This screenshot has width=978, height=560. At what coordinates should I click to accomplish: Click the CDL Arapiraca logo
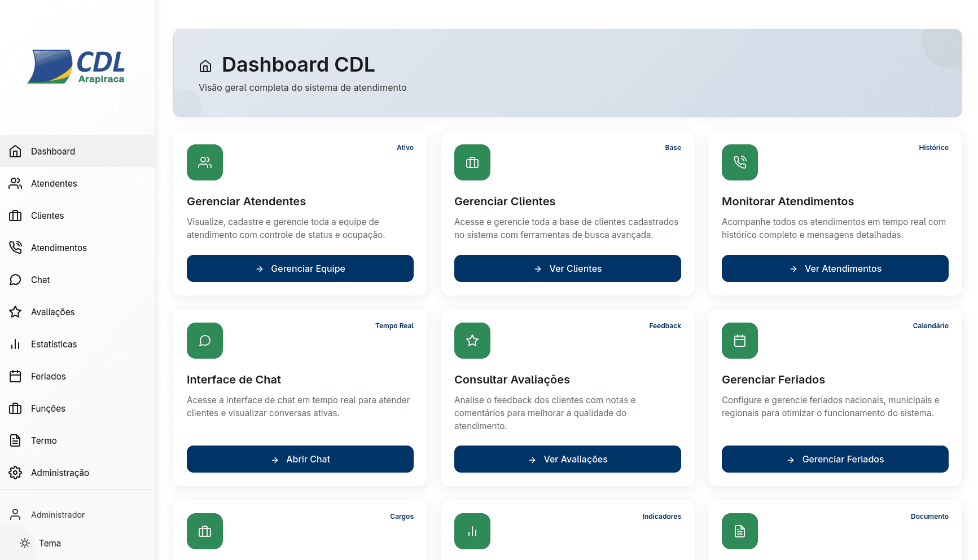pyautogui.click(x=77, y=67)
